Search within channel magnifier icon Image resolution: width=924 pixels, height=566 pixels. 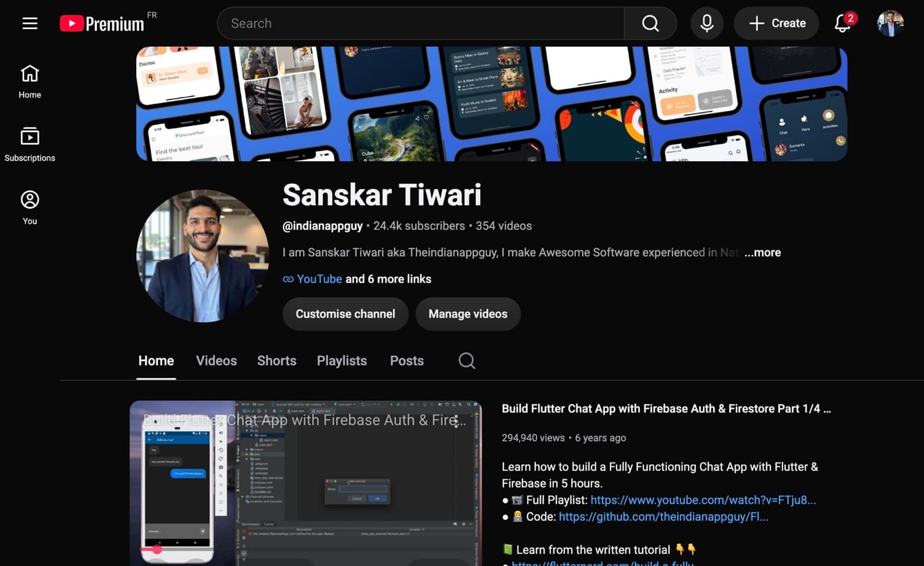467,360
